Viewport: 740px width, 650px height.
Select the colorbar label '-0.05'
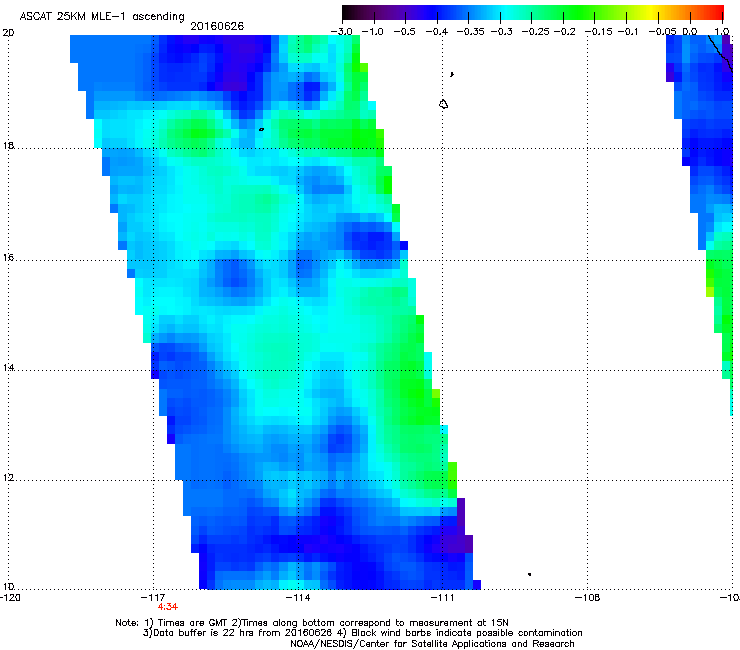coord(662,32)
